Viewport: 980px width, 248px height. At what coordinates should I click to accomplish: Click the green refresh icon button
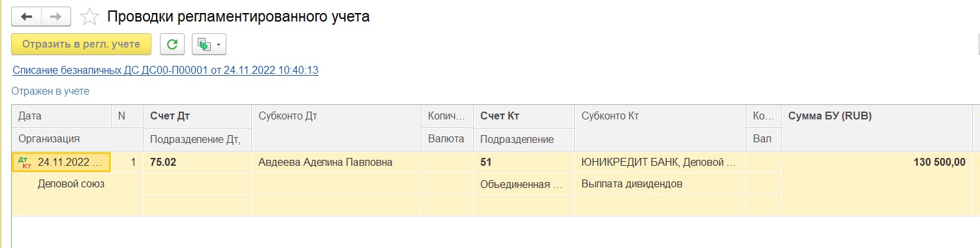pos(172,44)
